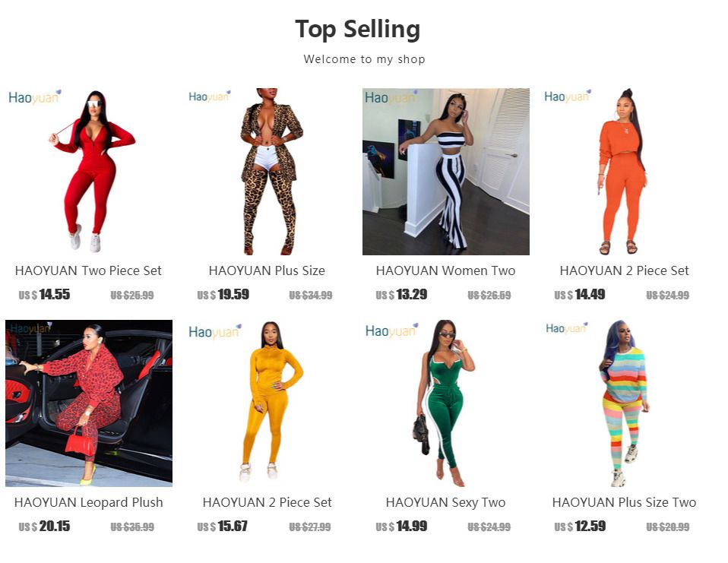The width and height of the screenshot is (728, 563).
Task: Click the Haoyuan logo on orange outfit
Action: 568,96
